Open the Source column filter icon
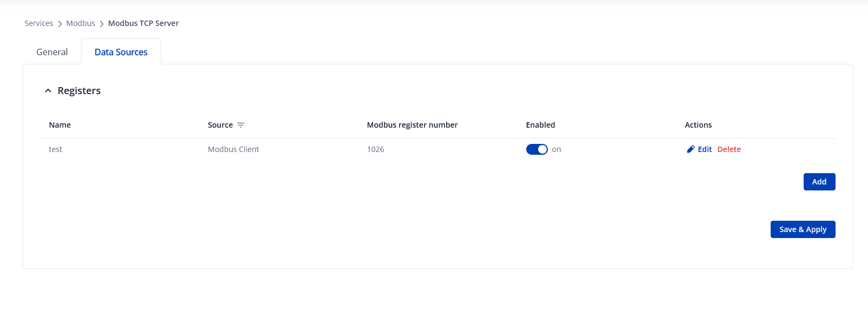This screenshot has width=868, height=310. coord(241,125)
